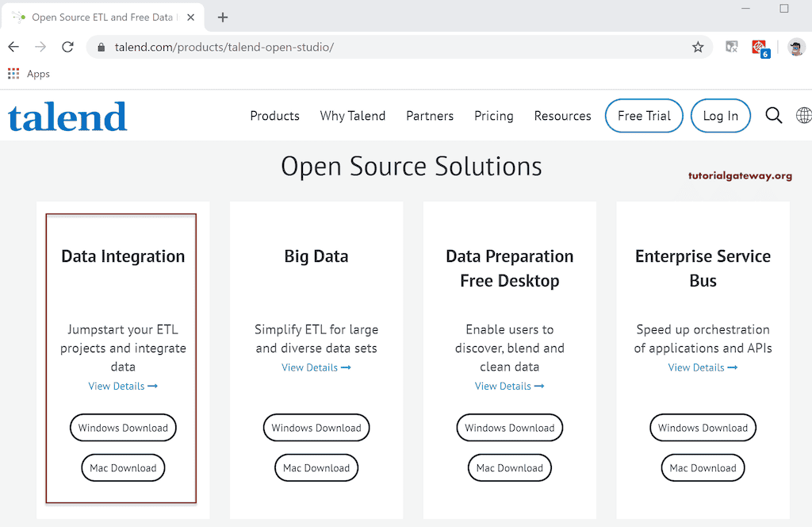Click the padlock icon in address bar

pyautogui.click(x=100, y=47)
